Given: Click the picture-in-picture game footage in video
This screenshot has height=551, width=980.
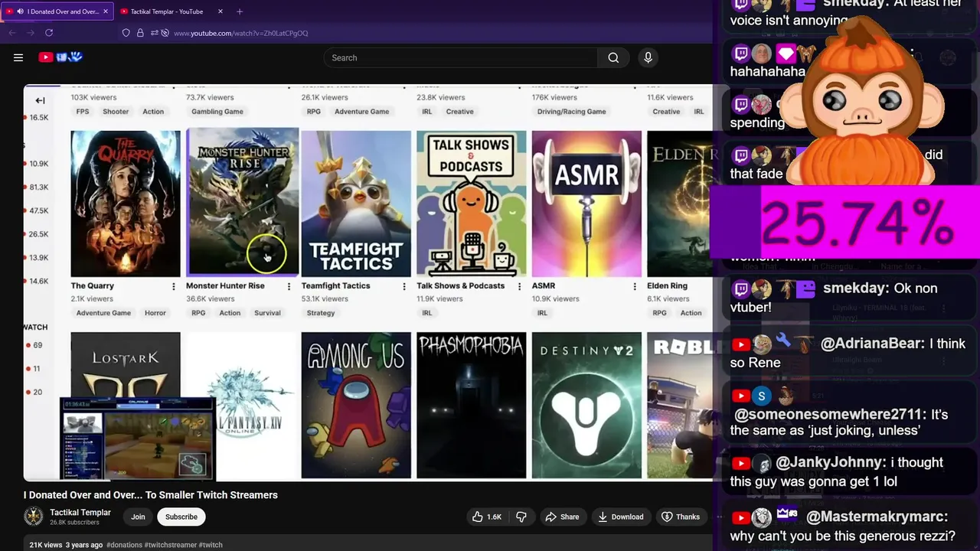Looking at the screenshot, I should pos(138,439).
